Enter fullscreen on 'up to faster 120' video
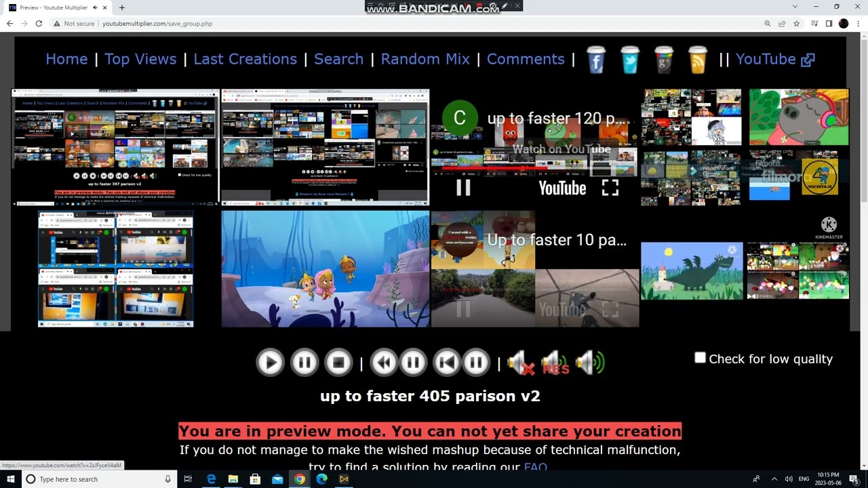Image resolution: width=868 pixels, height=488 pixels. pyautogui.click(x=610, y=188)
